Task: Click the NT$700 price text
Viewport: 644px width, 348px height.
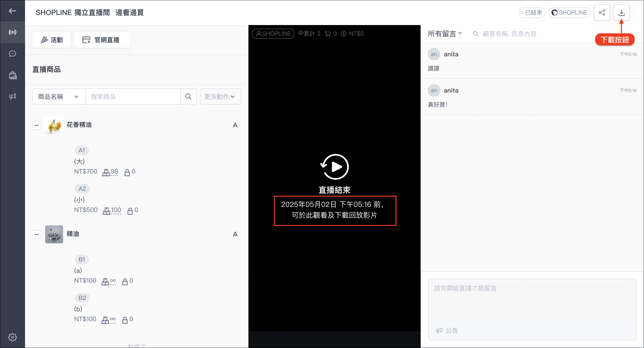Action: (86, 172)
